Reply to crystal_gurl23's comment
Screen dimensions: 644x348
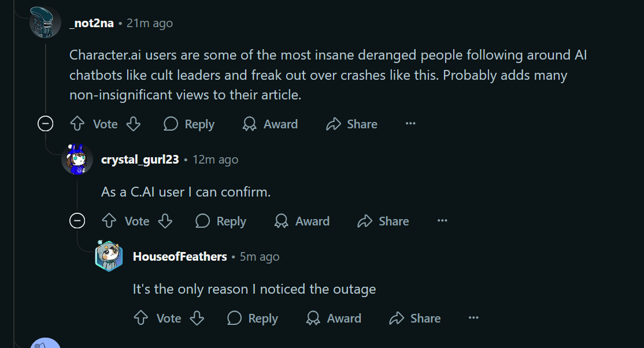(220, 221)
